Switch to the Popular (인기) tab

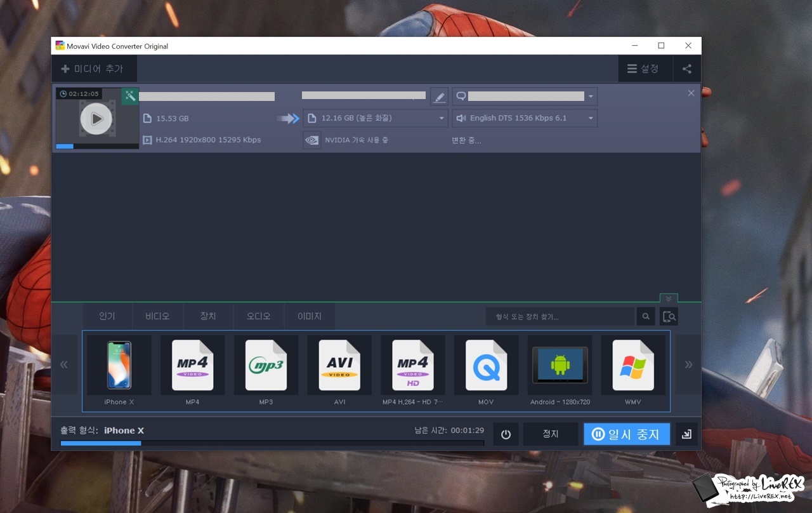(107, 316)
